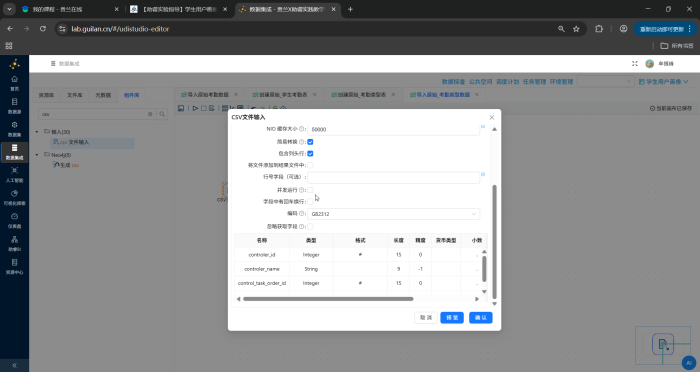
Task: Uncheck the 简易转换 checkbox
Action: pos(310,142)
